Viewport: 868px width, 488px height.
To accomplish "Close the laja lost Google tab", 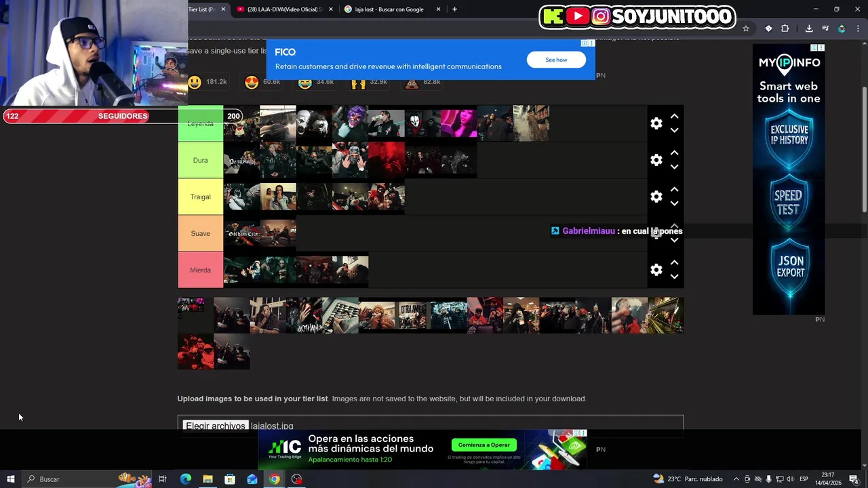I will pos(438,9).
